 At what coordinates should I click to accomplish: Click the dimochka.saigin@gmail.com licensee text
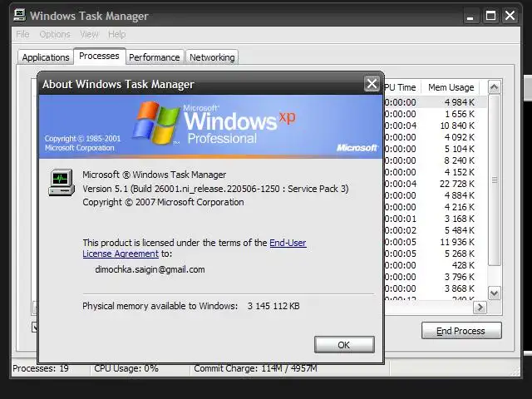tap(150, 269)
